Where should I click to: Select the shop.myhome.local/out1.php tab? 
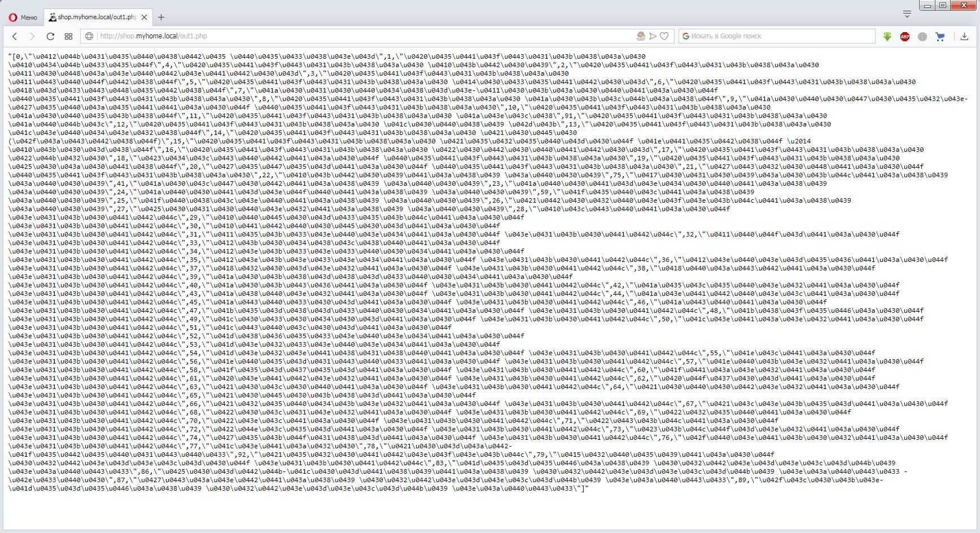pos(97,18)
